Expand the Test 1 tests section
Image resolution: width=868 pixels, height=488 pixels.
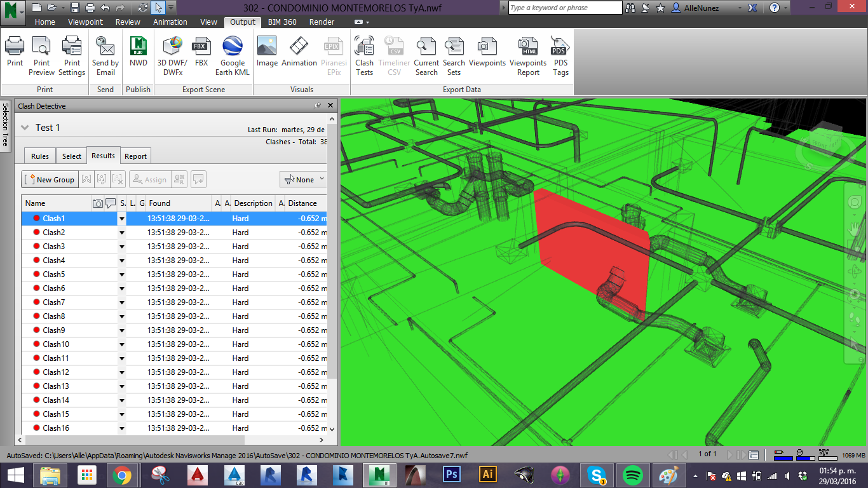[25, 128]
